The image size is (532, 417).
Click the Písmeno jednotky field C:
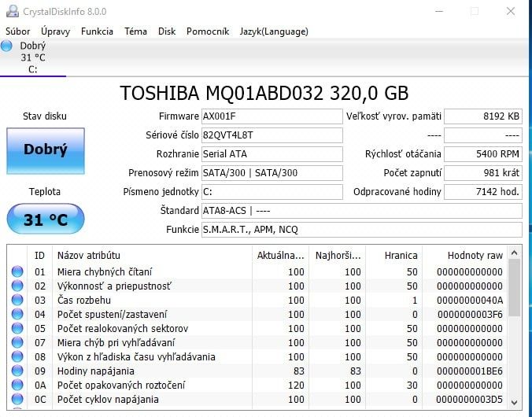point(272,192)
